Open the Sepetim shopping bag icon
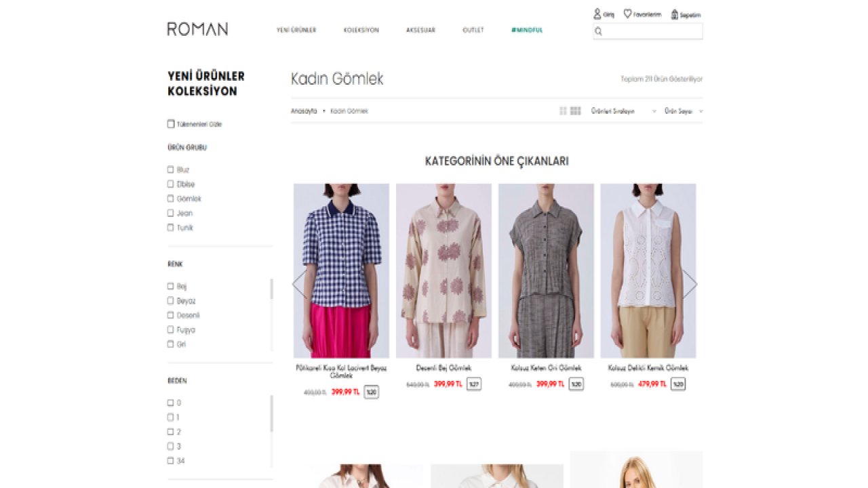 [675, 14]
